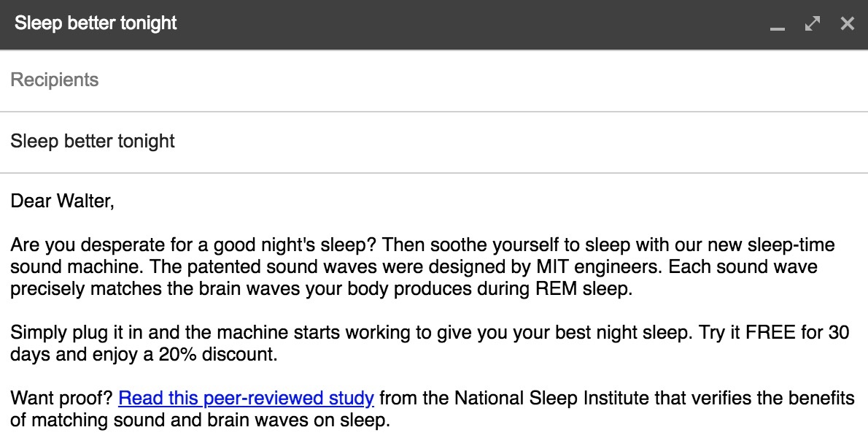Click the Recipients field

coord(292,80)
